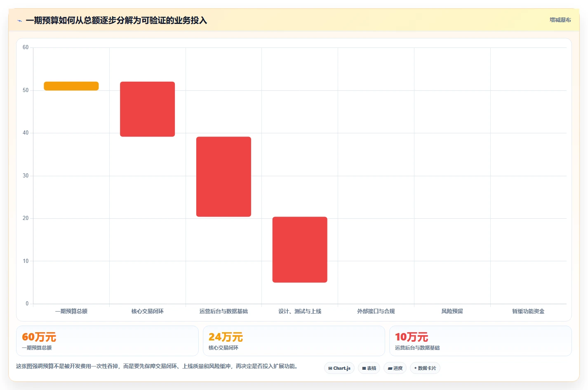This screenshot has height=390, width=588.
Task: Click the y-axis label 40
Action: 26,133
